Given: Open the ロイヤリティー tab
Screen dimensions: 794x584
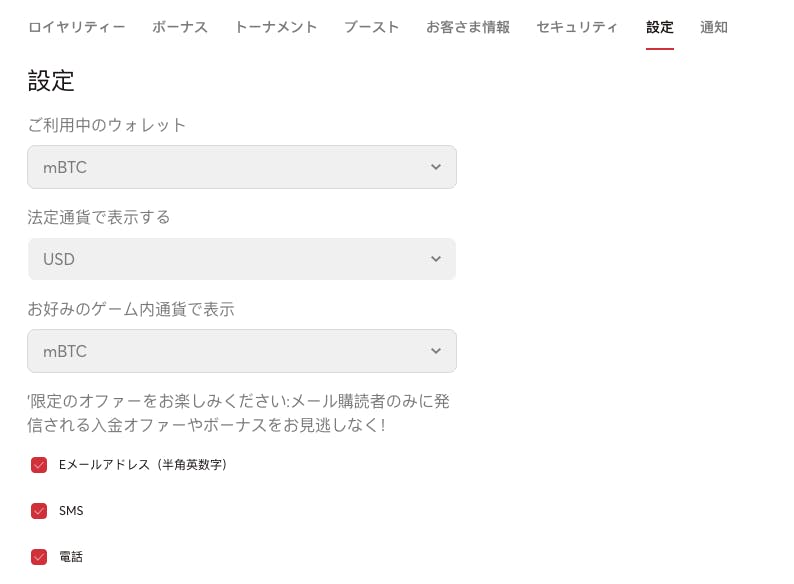Looking at the screenshot, I should coord(76,27).
